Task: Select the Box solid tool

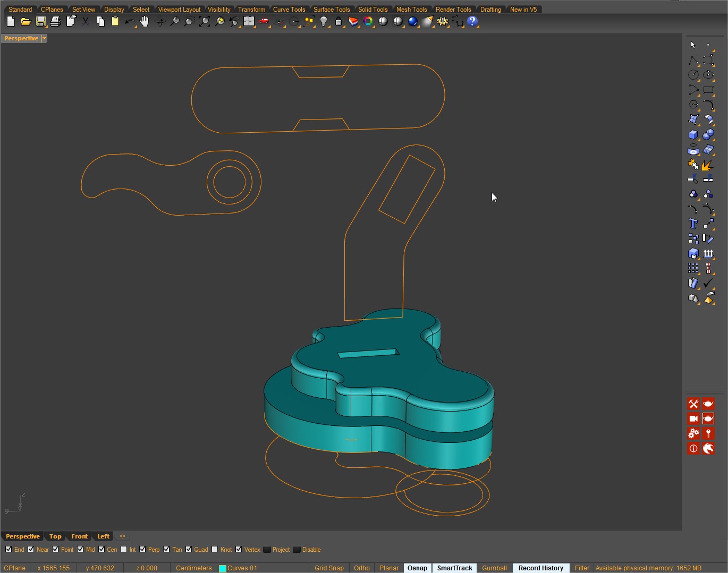Action: tap(693, 135)
